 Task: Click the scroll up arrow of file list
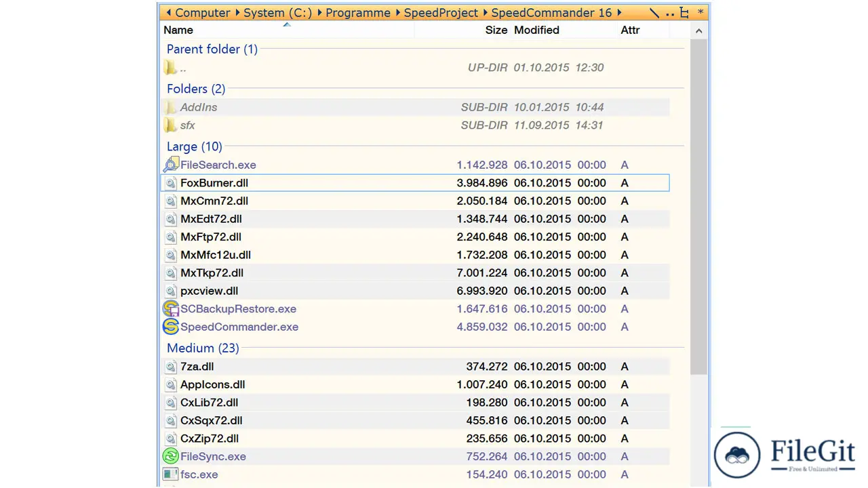pos(698,30)
